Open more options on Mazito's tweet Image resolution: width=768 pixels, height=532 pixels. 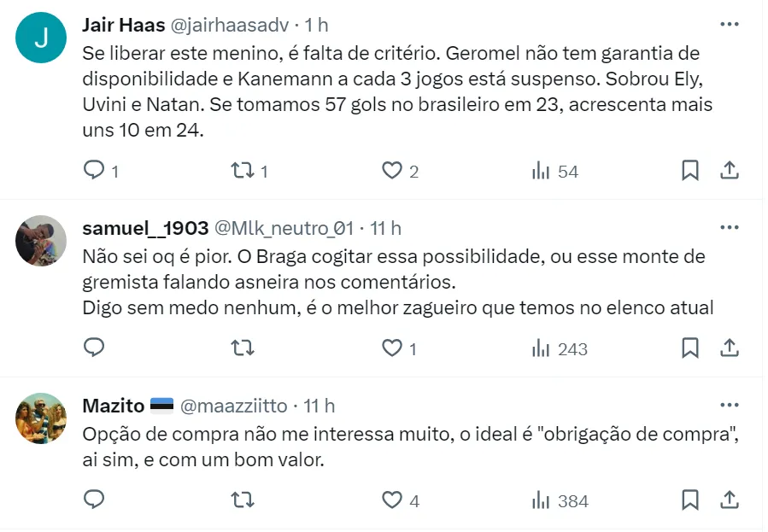click(x=729, y=406)
